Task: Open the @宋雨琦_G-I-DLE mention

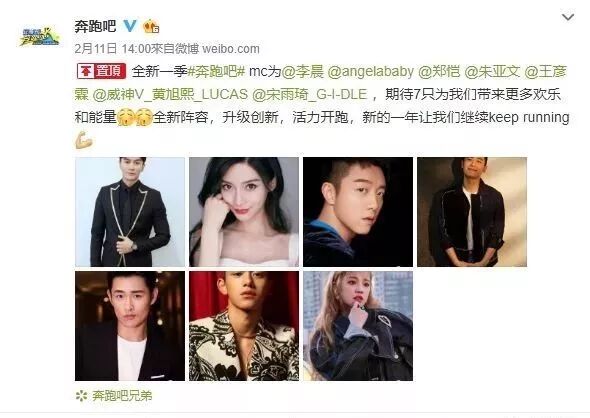Action: [x=309, y=94]
